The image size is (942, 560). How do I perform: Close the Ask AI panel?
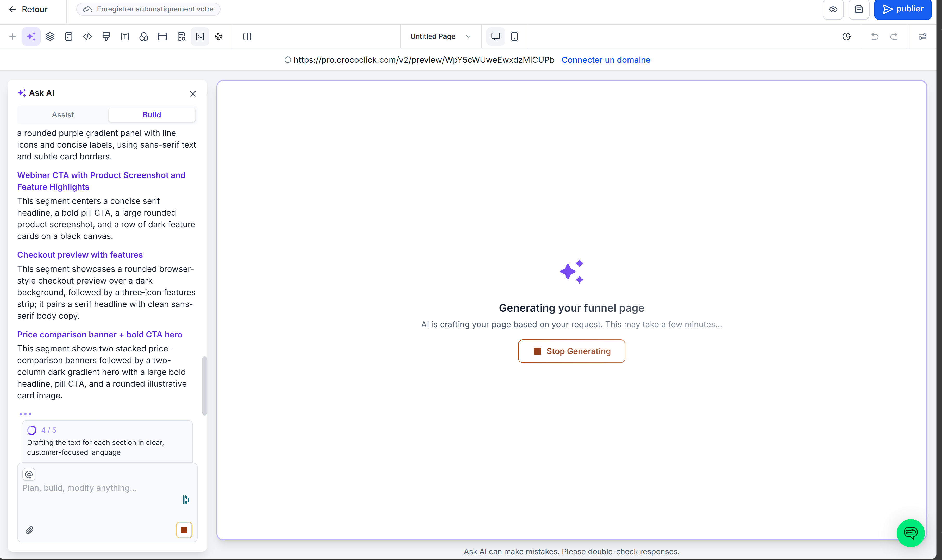click(193, 93)
